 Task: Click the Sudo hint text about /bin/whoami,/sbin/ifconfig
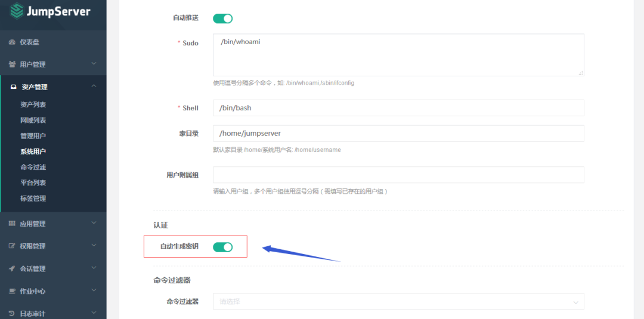[283, 83]
